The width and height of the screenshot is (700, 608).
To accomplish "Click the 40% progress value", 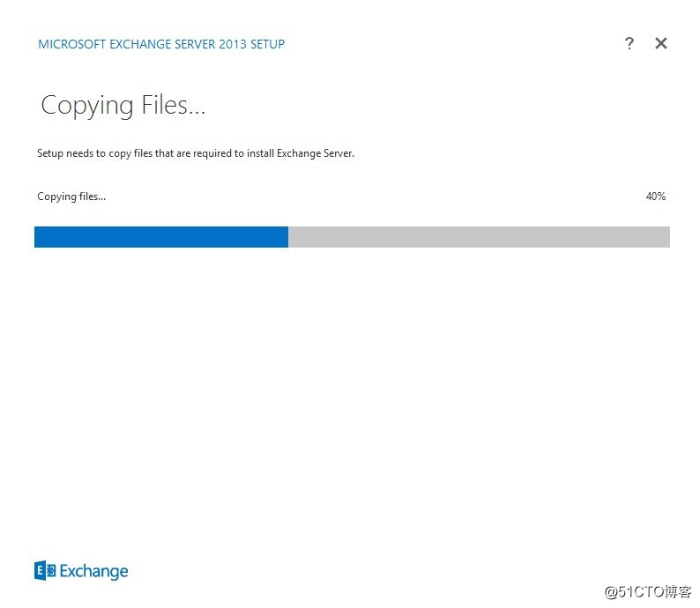I will coord(655,196).
